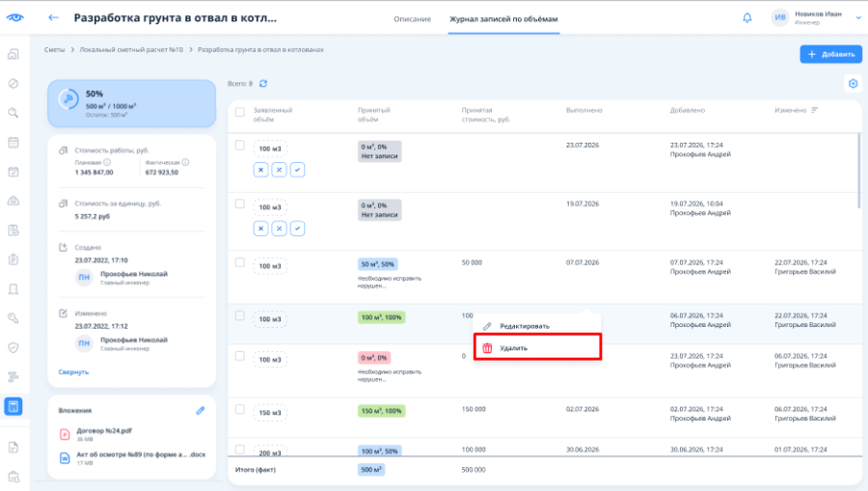Accept the 19.07.2026 record with checkmark
868x491 pixels.
click(297, 229)
